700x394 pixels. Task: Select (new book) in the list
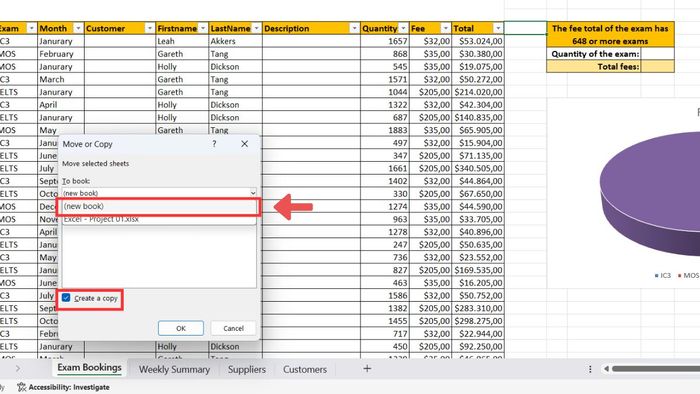158,206
